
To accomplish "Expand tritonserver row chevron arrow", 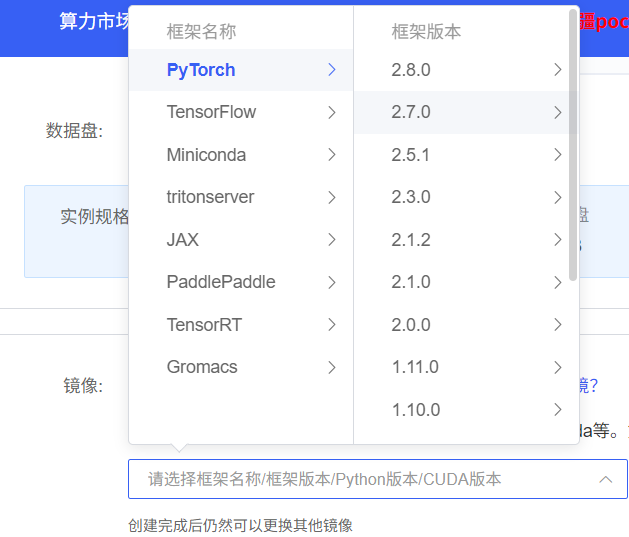I will [332, 197].
